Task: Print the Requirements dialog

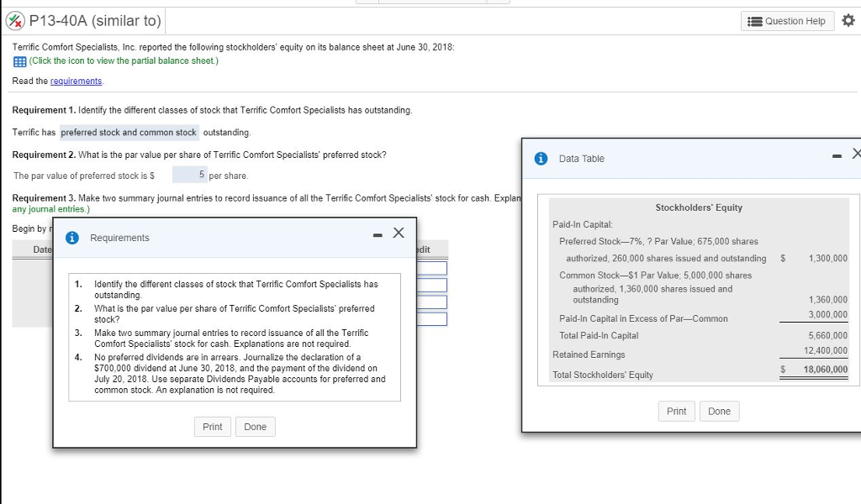Action: point(213,427)
